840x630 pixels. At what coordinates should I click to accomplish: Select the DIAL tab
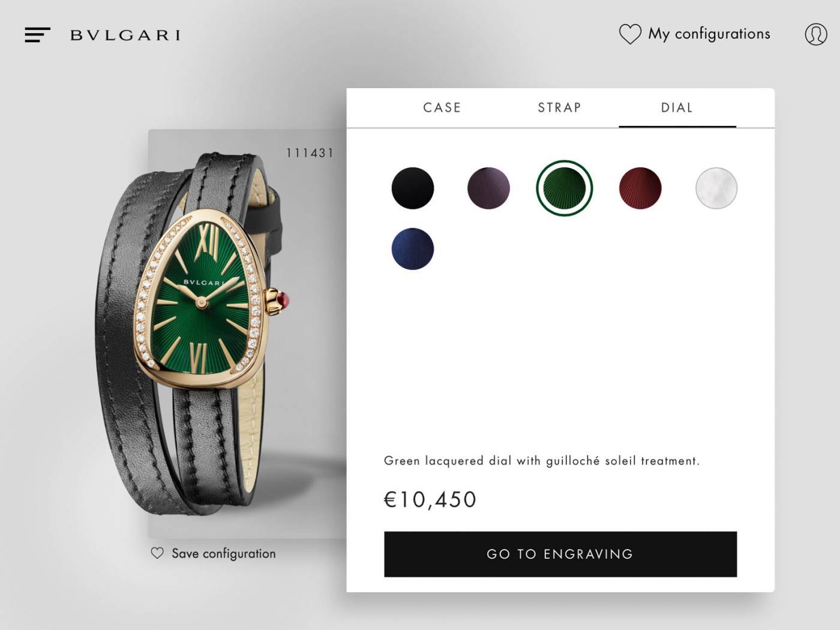677,108
